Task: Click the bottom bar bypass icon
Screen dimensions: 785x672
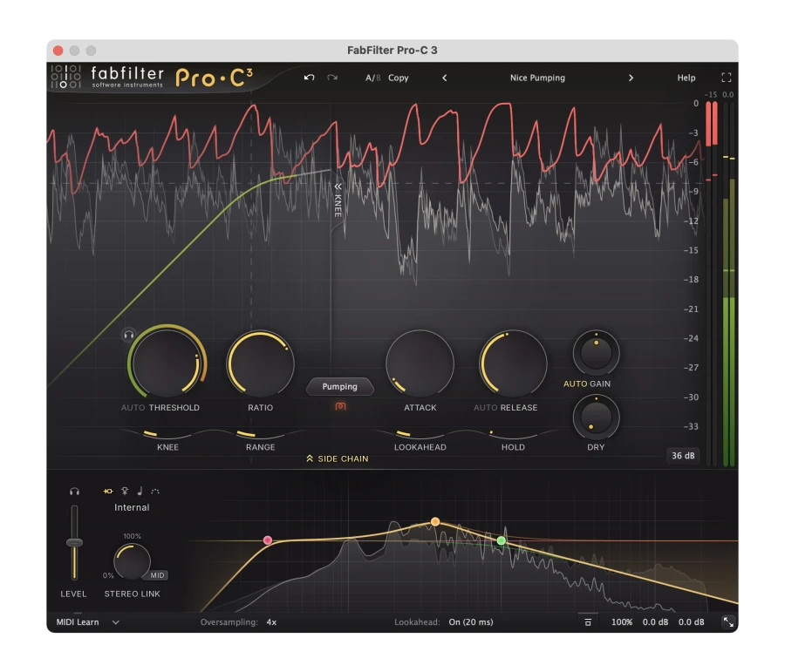Action: 588,622
